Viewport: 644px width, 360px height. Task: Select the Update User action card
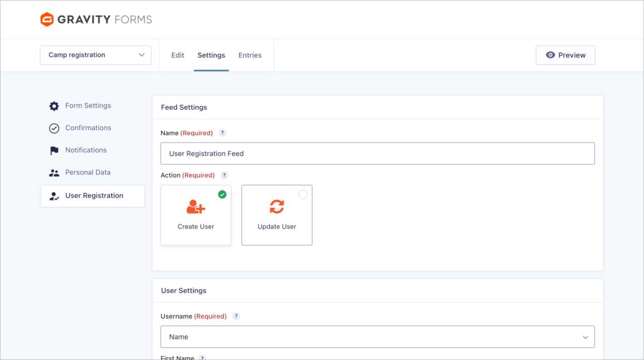click(x=277, y=215)
